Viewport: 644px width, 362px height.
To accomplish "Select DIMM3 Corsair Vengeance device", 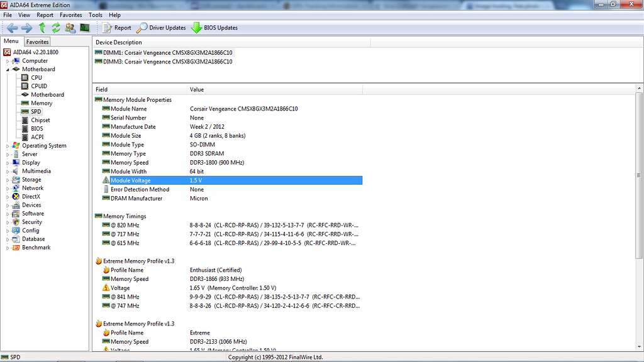I will (164, 62).
